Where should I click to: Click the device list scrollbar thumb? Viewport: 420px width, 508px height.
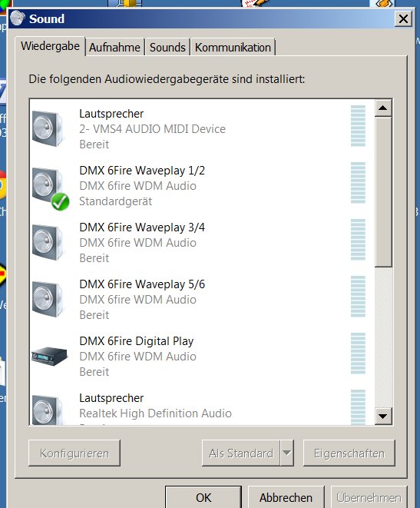tap(383, 192)
